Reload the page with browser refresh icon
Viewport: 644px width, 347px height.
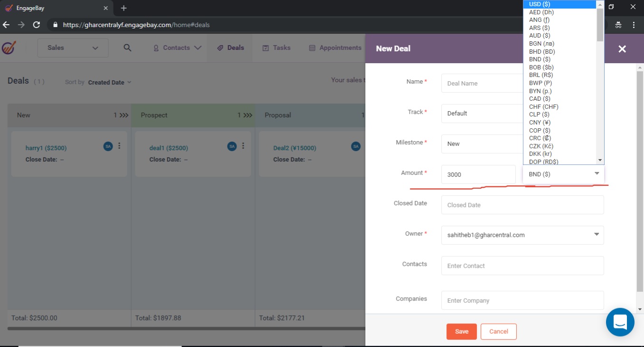(x=37, y=25)
